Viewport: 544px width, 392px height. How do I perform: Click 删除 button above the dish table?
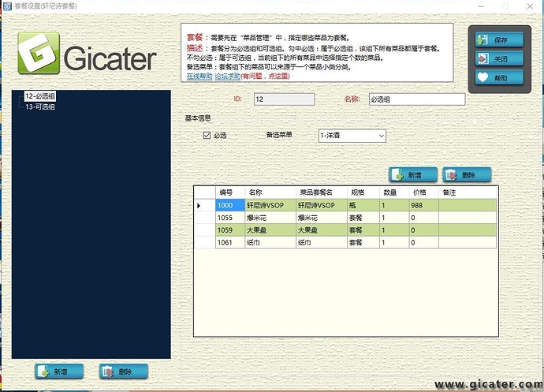467,175
